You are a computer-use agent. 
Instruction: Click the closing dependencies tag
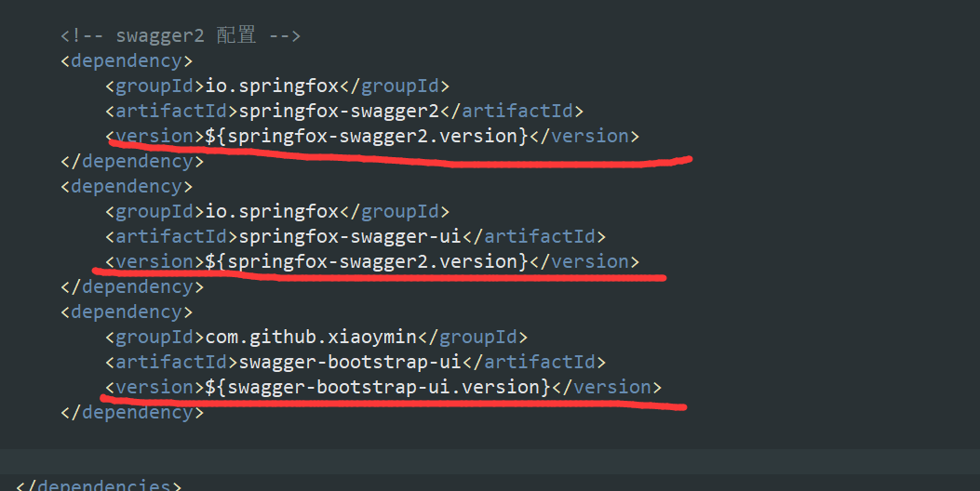[x=98, y=484]
